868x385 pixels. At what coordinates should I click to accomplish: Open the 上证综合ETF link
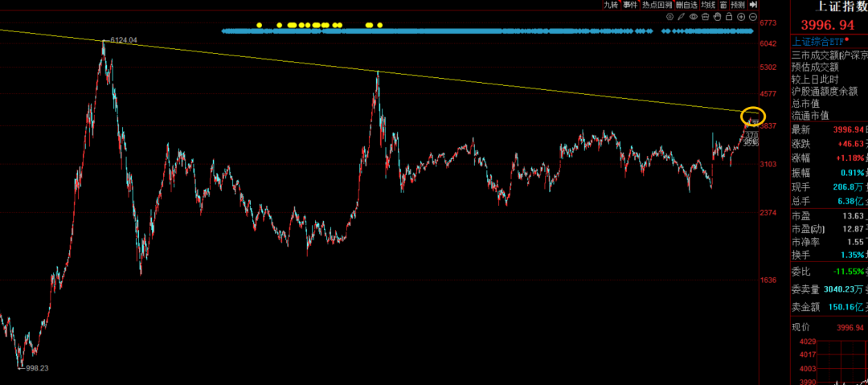818,41
